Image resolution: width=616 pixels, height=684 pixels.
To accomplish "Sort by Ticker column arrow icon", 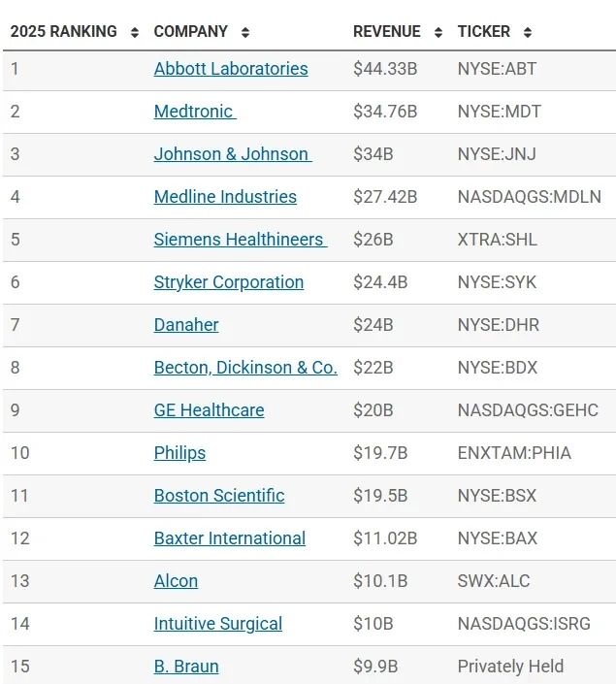I will pyautogui.click(x=528, y=32).
